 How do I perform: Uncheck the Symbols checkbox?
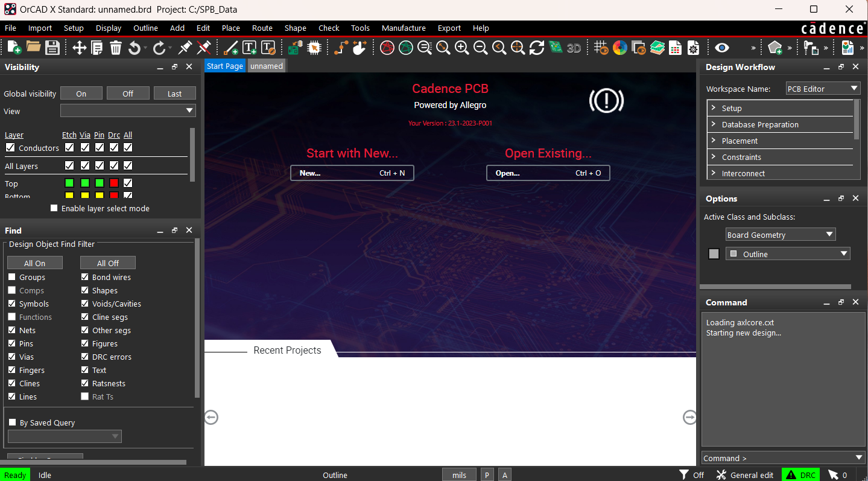[12, 304]
